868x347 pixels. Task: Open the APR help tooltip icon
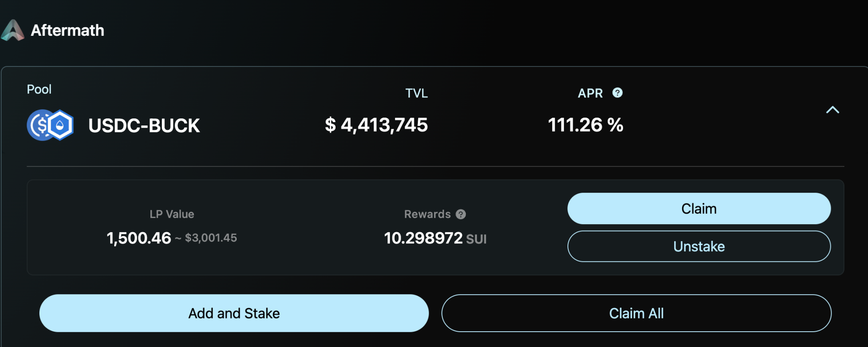click(x=617, y=93)
